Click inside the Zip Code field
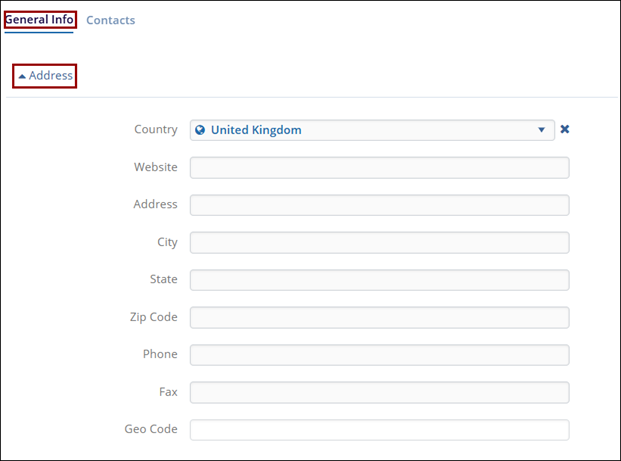 (379, 318)
